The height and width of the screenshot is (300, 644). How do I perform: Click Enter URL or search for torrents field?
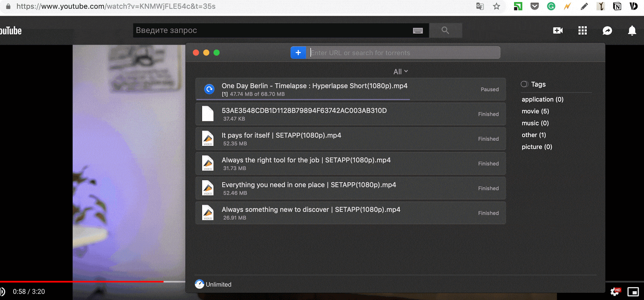[403, 53]
